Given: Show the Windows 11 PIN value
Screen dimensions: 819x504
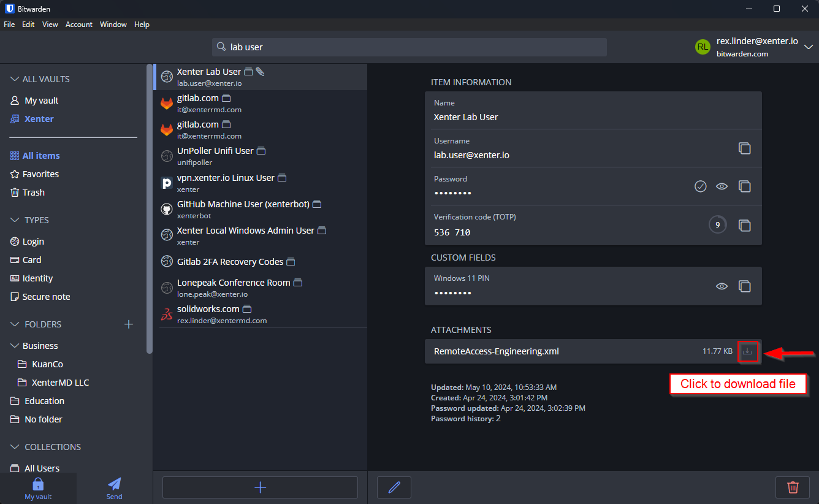Looking at the screenshot, I should point(722,286).
